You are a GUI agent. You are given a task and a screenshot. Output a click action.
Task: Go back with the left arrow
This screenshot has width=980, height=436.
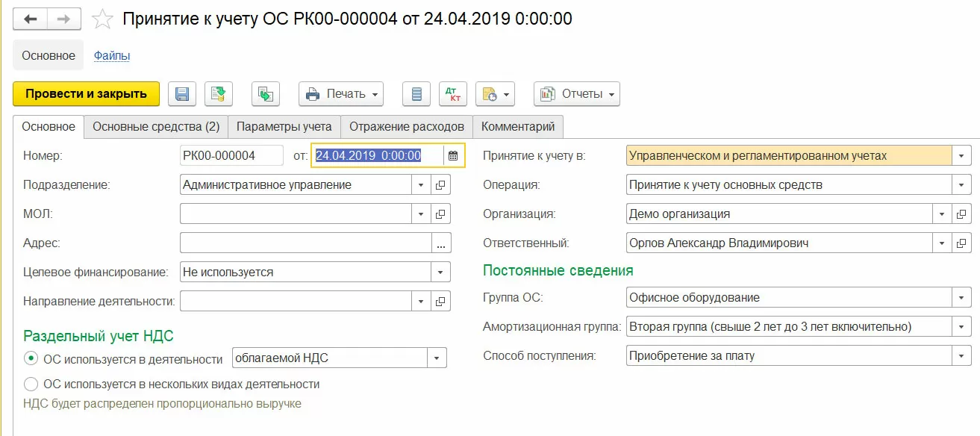point(31,19)
